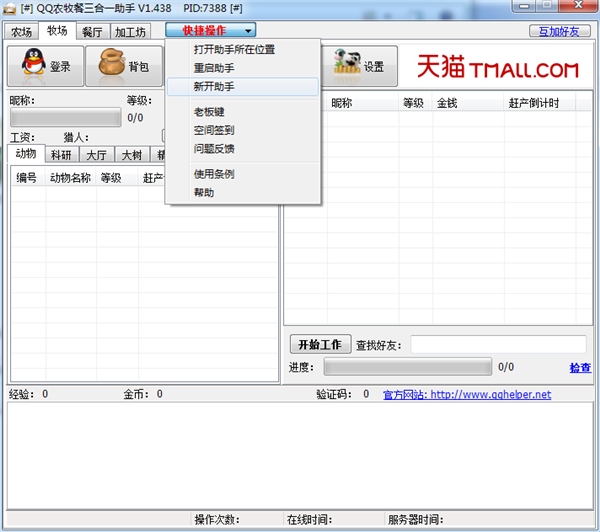This screenshot has height=532, width=600.
Task: Select 老板键 menu option
Action: click(x=210, y=112)
